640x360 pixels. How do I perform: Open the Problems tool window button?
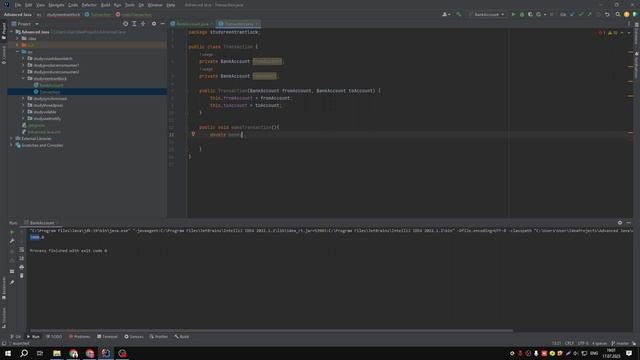pos(79,337)
